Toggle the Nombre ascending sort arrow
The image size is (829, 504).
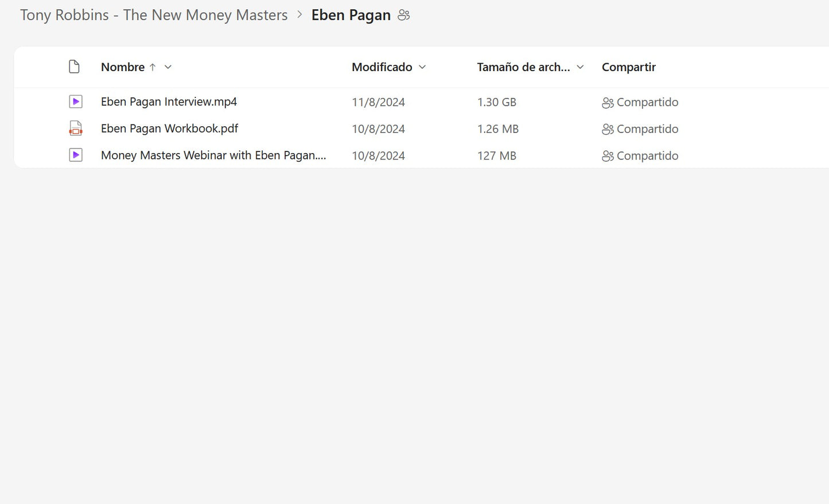click(x=153, y=67)
